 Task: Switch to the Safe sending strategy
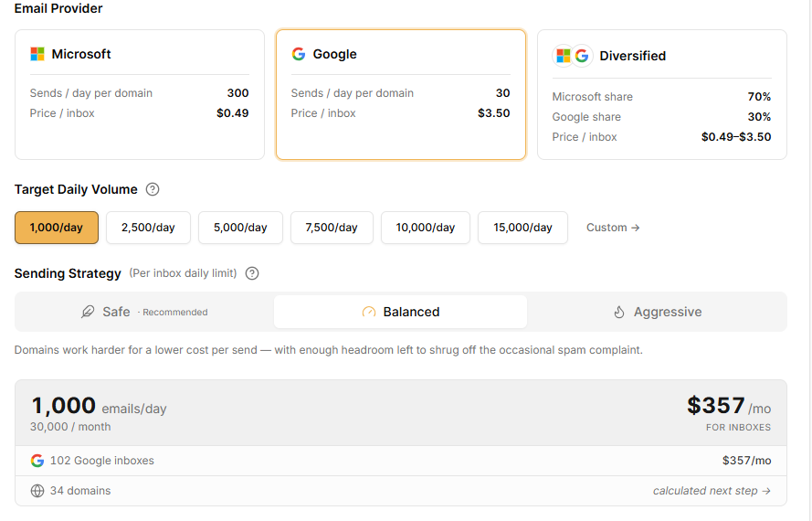coord(144,312)
